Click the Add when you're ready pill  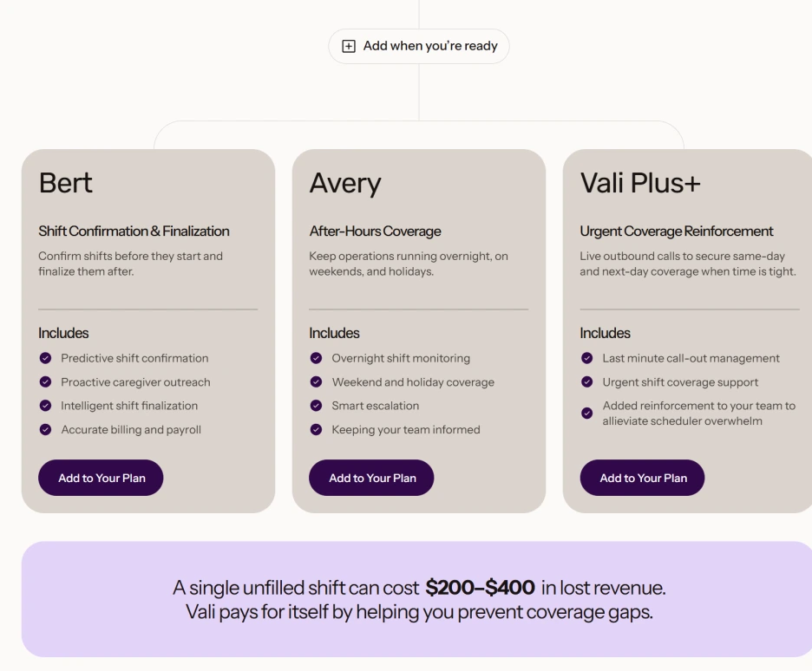pyautogui.click(x=419, y=46)
